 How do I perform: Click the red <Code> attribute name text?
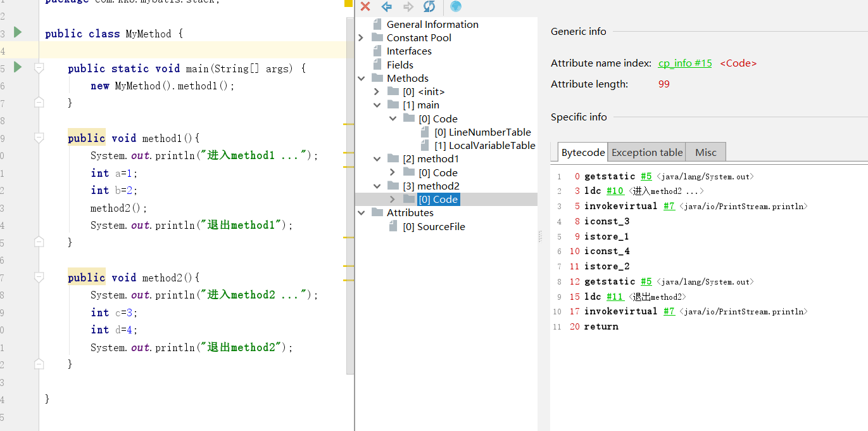click(738, 63)
